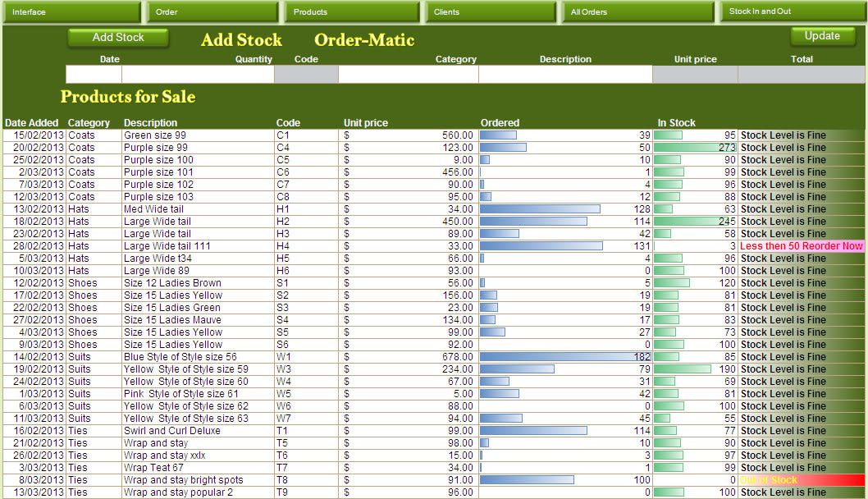The height and width of the screenshot is (499, 868).
Task: Select the 'Less then 50 Reorder Now' warning
Action: [801, 246]
